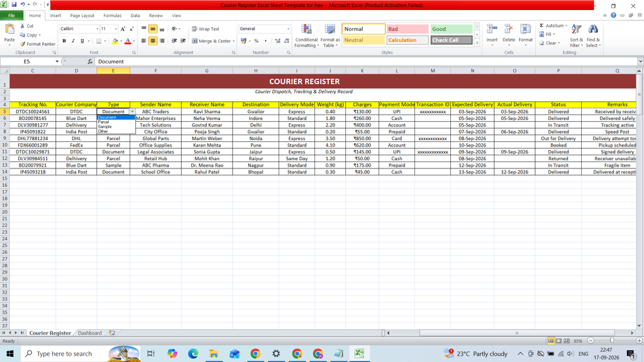The image size is (644, 362).
Task: Decrease font size with Shrink Font icon
Action: (x=131, y=29)
